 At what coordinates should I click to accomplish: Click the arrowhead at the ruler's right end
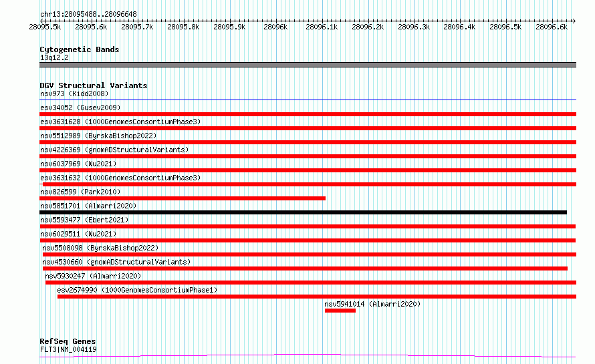574,21
